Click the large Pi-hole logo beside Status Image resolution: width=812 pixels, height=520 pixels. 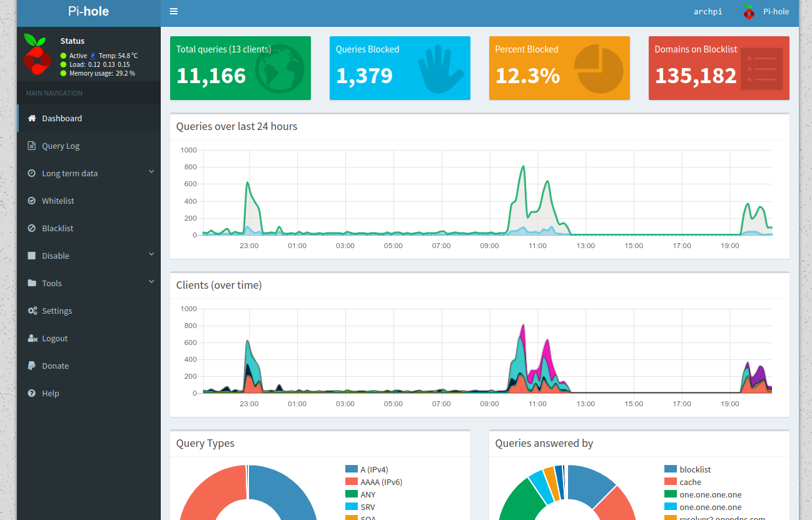coord(36,54)
